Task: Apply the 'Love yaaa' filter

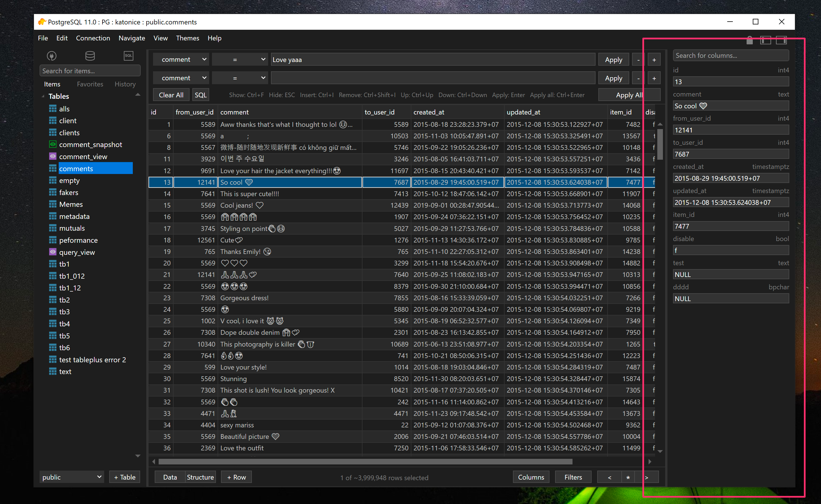Action: 613,60
